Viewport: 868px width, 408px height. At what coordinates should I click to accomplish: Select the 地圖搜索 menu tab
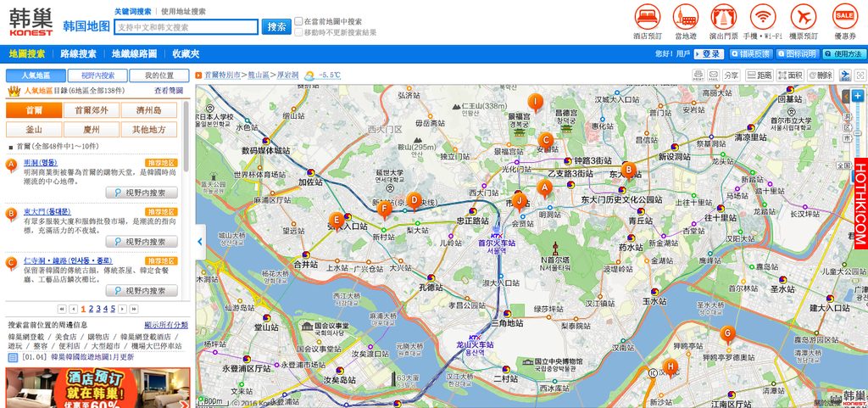(26, 53)
